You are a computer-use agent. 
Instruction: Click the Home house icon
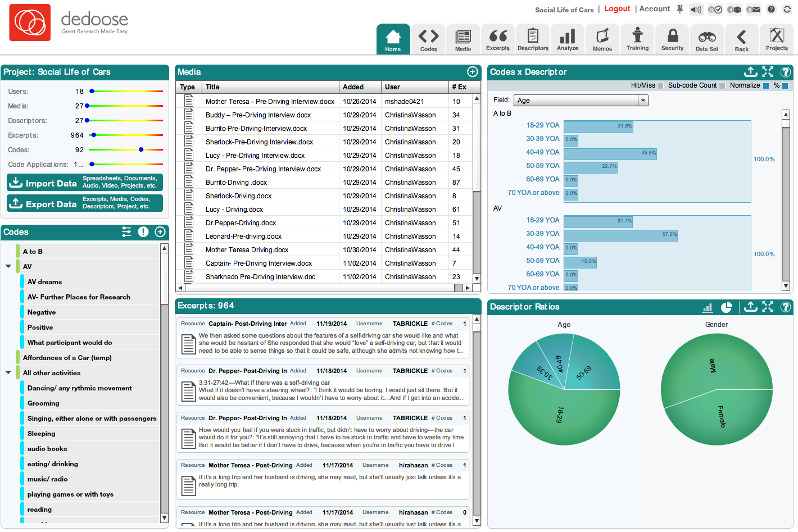(393, 39)
